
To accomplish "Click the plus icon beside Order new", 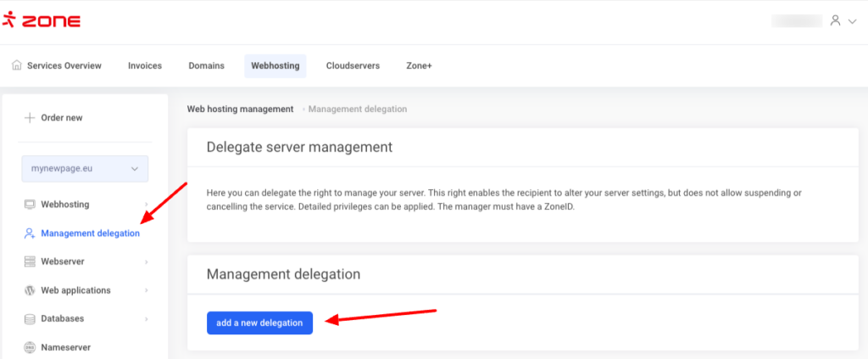I will point(30,118).
